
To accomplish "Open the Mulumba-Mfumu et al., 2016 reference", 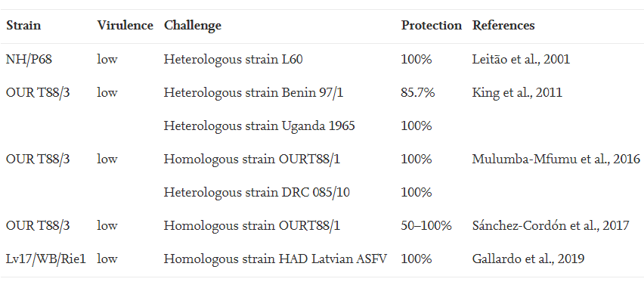I will [556, 159].
